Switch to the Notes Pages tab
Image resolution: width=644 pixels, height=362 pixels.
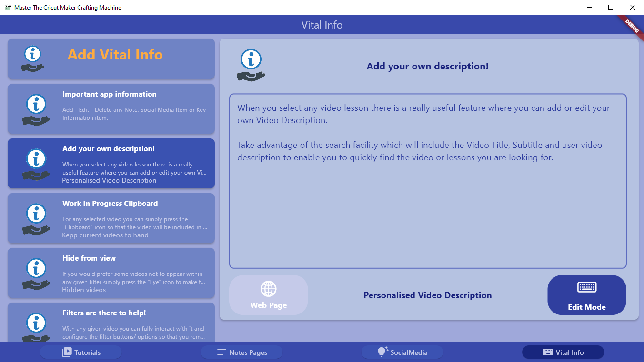(x=241, y=352)
